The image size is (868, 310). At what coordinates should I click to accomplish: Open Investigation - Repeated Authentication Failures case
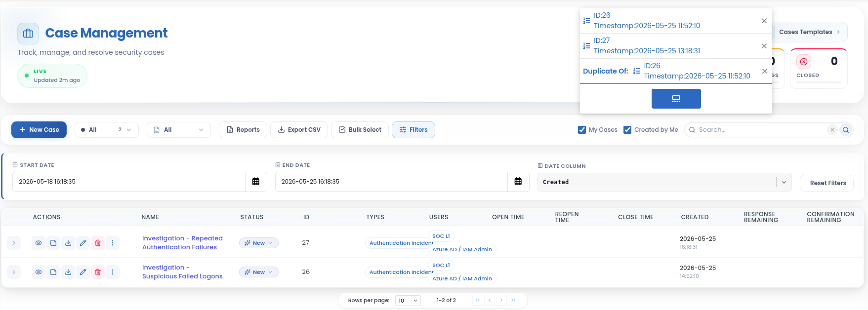(182, 243)
